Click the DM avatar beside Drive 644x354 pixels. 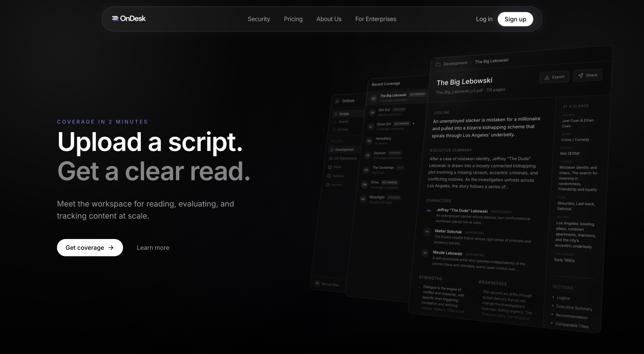[365, 185]
